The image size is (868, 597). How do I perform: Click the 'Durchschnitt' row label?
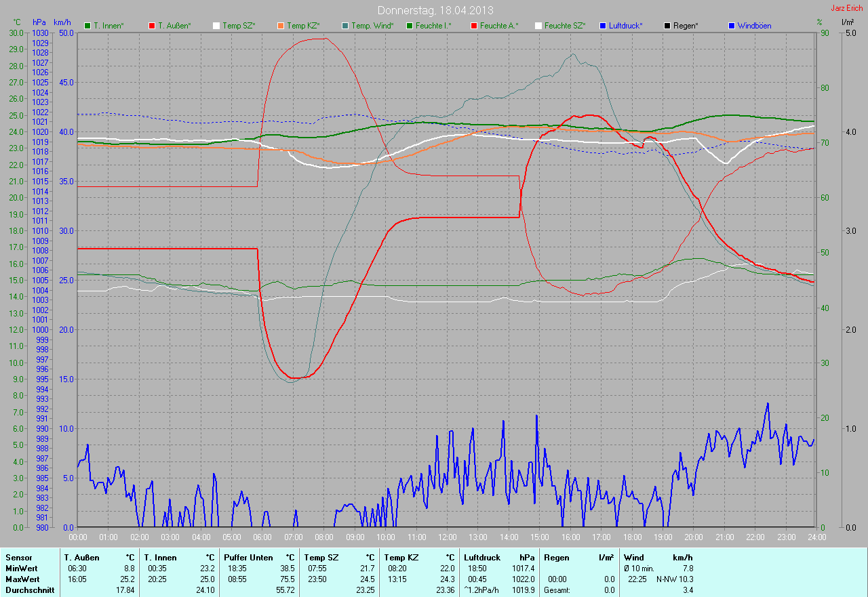(29, 590)
